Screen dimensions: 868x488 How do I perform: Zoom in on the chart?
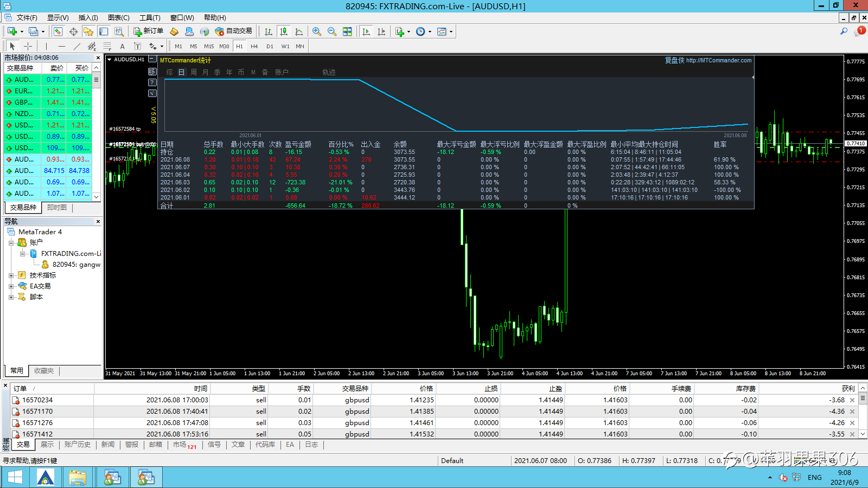click(x=317, y=31)
